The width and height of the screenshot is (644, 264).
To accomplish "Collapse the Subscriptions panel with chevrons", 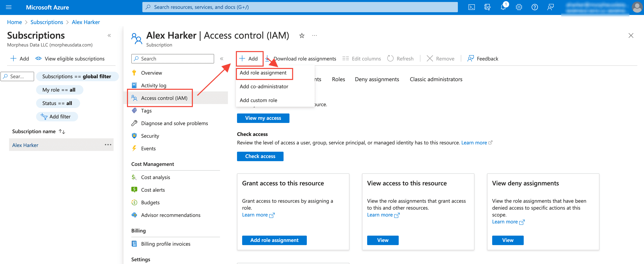I will point(109,35).
